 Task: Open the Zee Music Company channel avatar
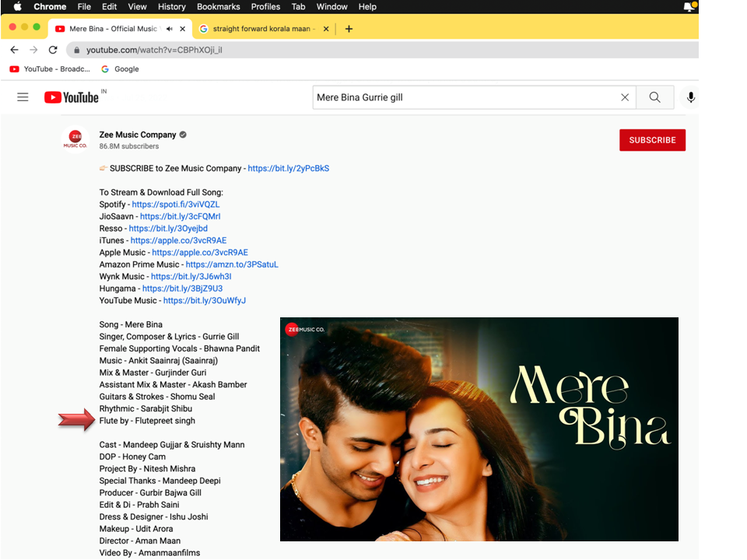pos(75,139)
